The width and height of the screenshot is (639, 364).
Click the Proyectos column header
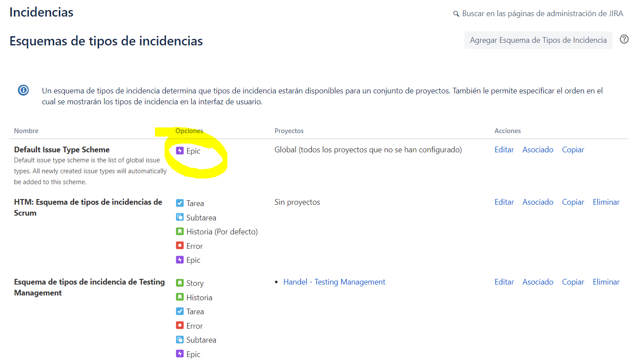(x=289, y=131)
